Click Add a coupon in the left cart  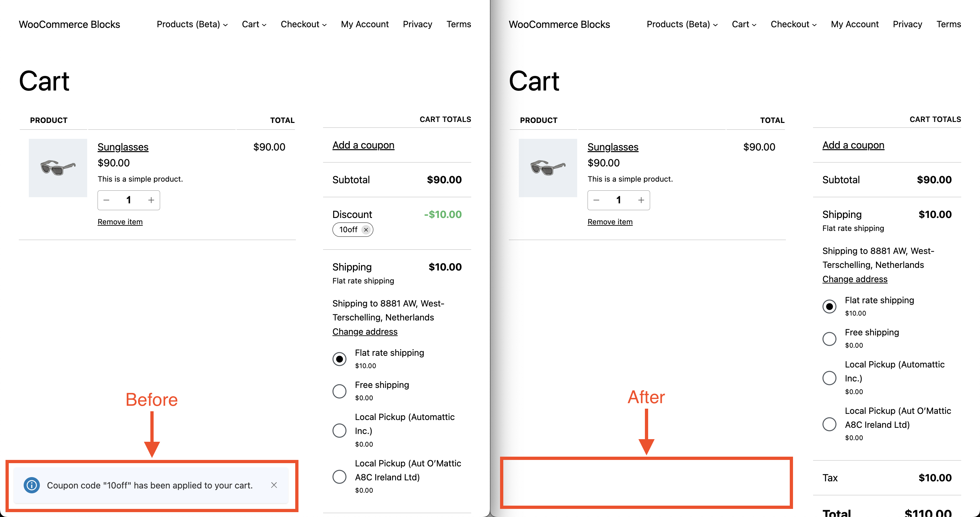(363, 145)
